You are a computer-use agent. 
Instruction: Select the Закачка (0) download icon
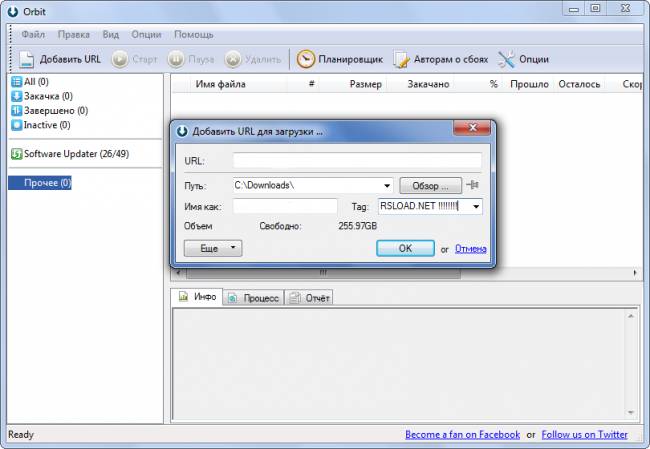pos(17,96)
